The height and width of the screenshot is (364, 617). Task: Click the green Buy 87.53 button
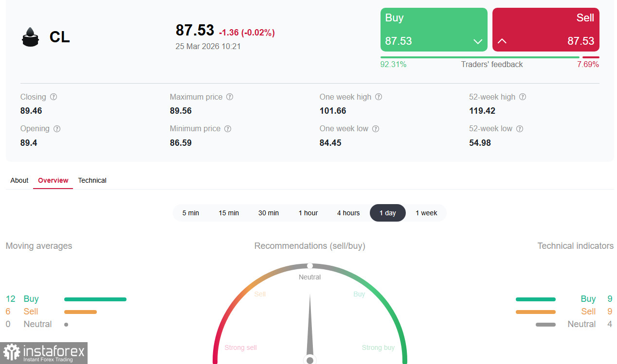(434, 30)
